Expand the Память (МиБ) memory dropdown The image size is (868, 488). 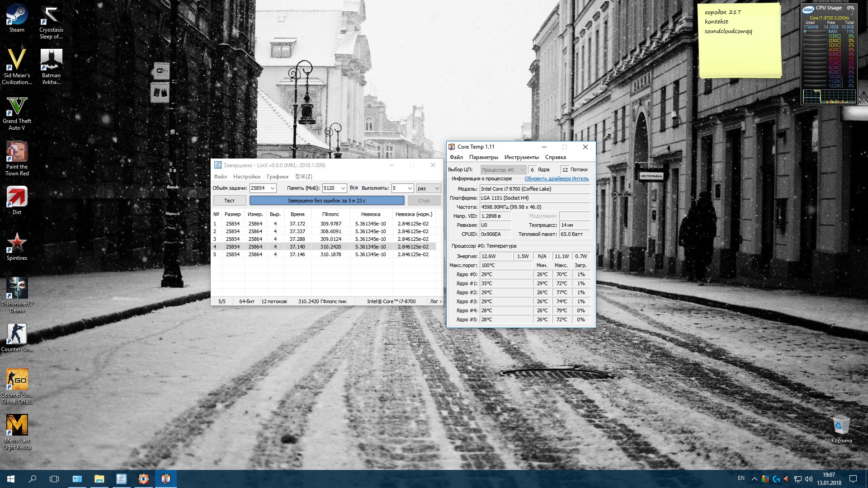click(x=343, y=188)
